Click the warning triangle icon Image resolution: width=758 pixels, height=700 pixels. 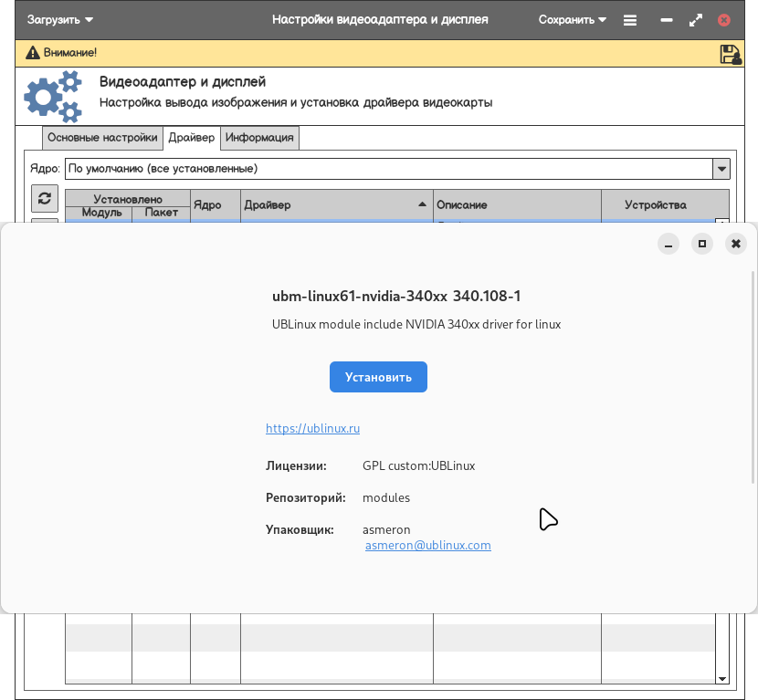pyautogui.click(x=33, y=53)
